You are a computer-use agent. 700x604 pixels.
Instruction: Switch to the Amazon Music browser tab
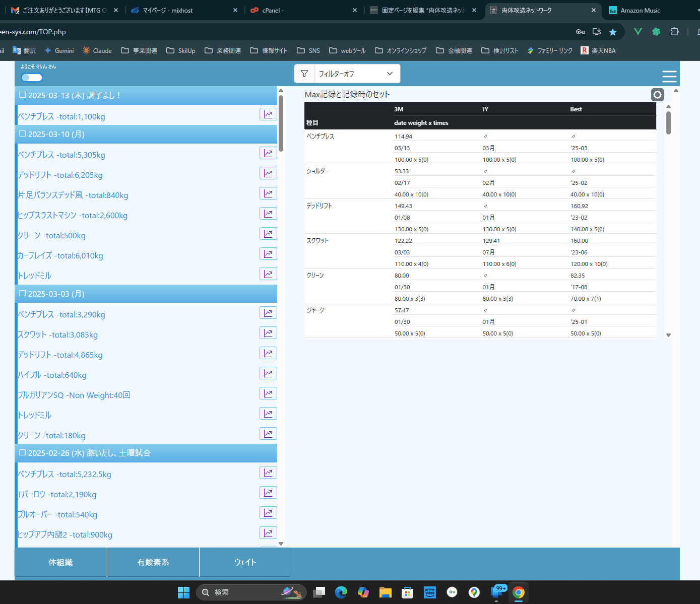click(640, 10)
